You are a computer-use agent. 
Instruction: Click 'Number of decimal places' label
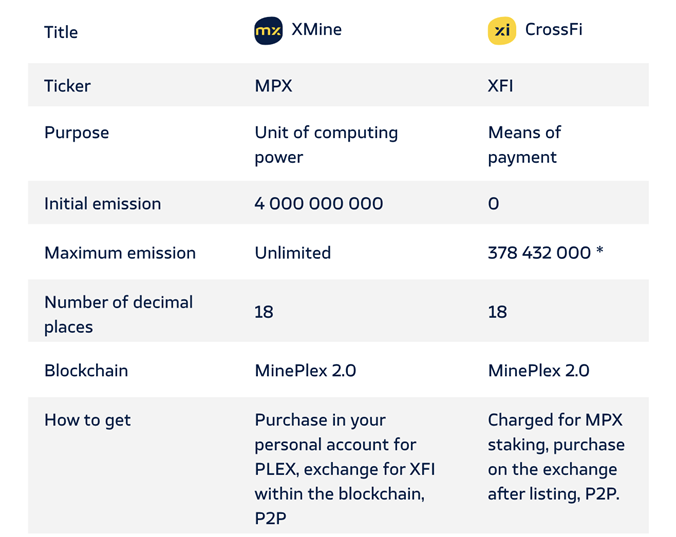point(118,314)
